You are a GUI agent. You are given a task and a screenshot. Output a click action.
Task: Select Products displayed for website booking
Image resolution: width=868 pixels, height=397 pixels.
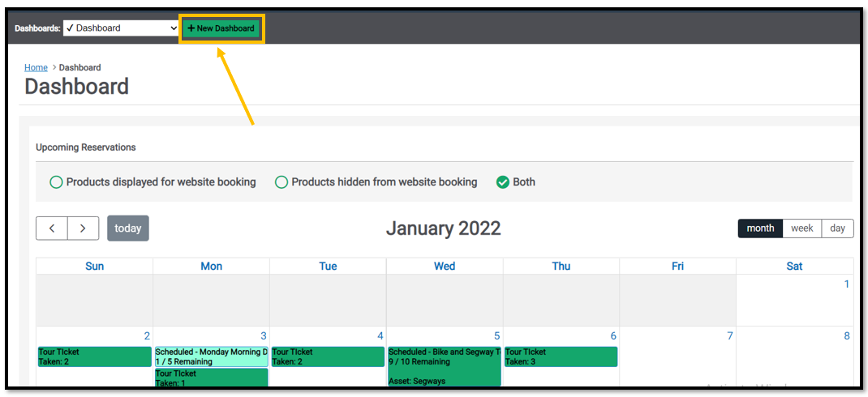[153, 182]
